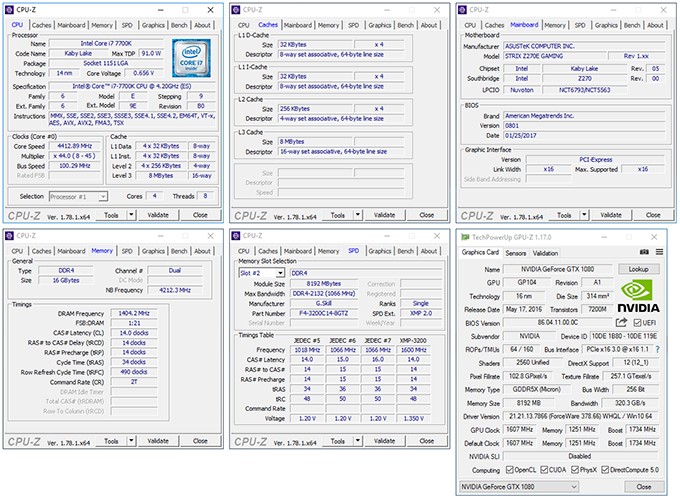Toggle the CUDA computing checkbox
This screenshot has height=499, width=680.
(545, 469)
